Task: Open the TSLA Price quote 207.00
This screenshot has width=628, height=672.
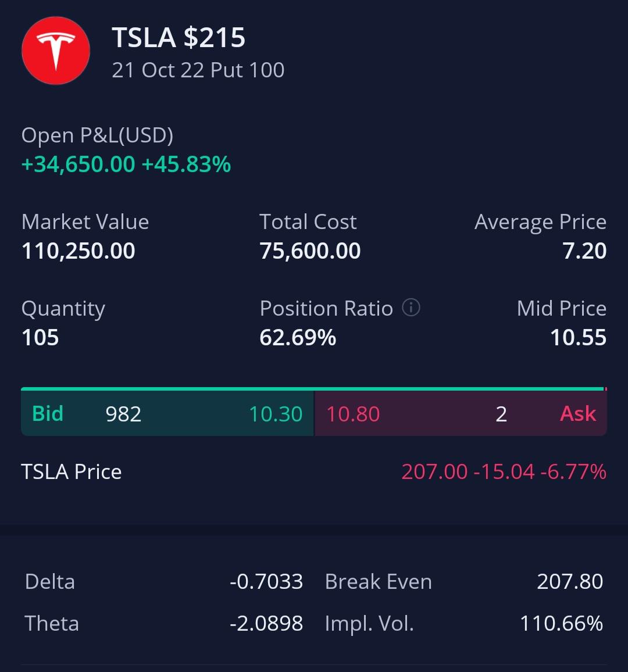Action: (434, 471)
